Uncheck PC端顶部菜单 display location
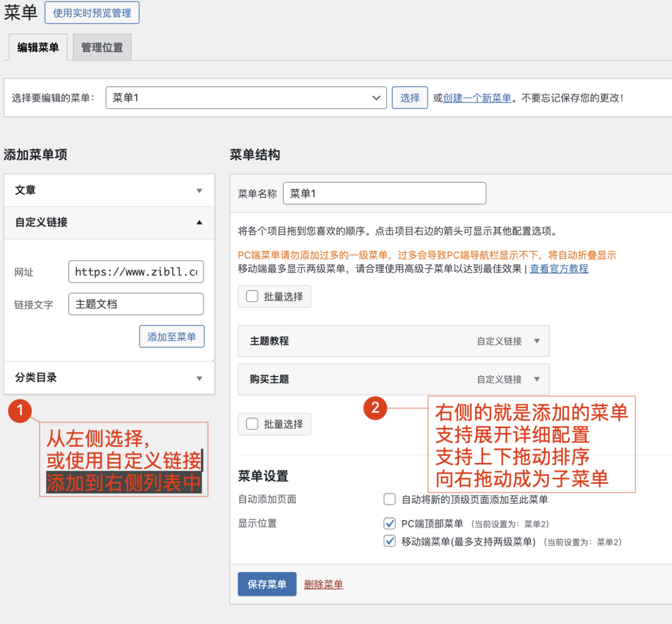672x624 pixels. coord(389,524)
